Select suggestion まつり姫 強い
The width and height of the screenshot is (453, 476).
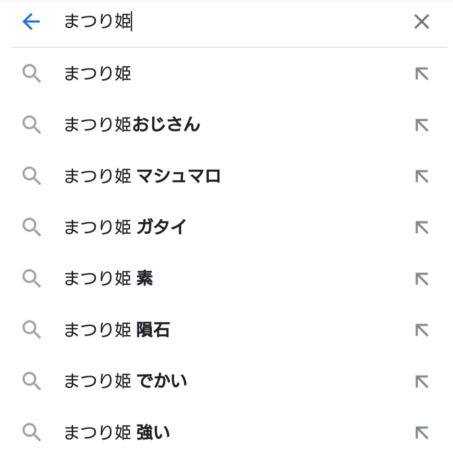coord(117,432)
